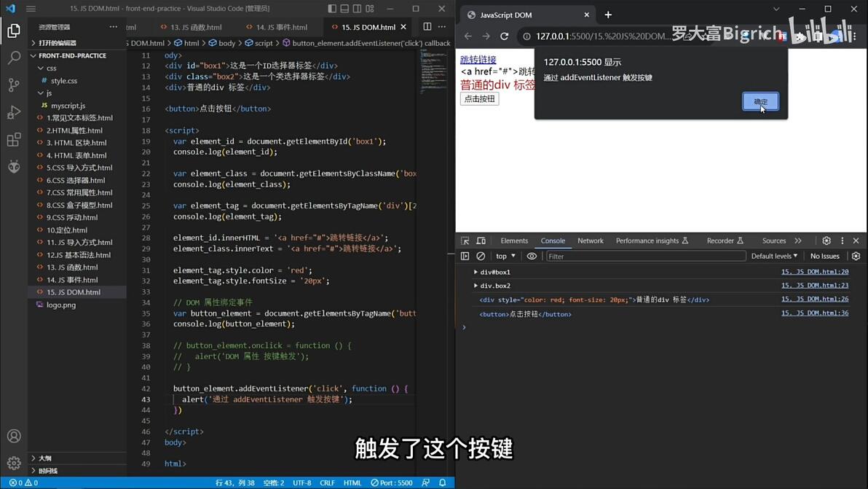Viewport: 868px width, 489px height.
Task: Toggle the secondary sidebar layout icon
Action: click(357, 9)
